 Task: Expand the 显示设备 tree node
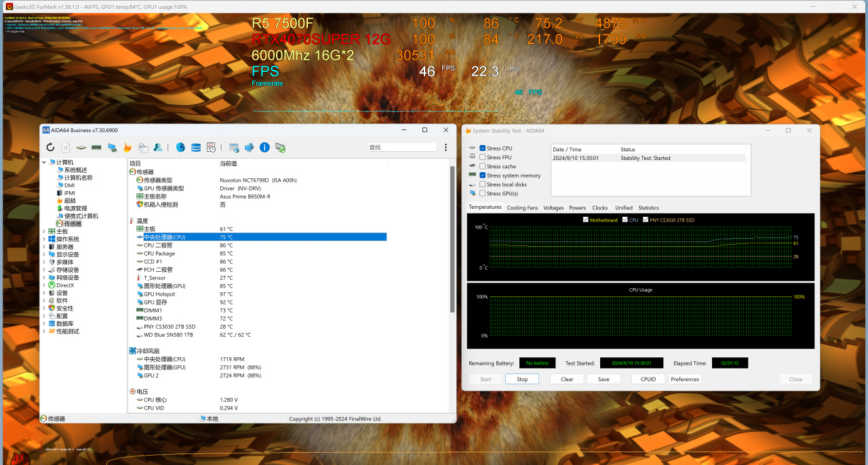click(44, 254)
